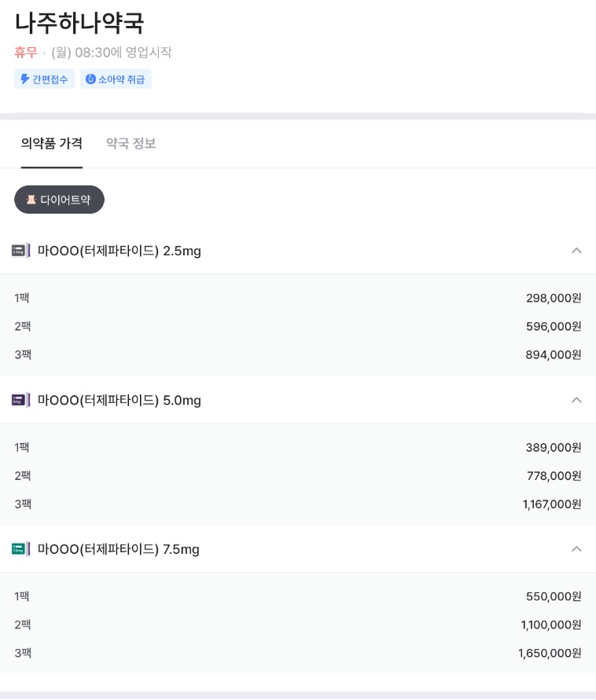Click the 1,650,000원 price
Viewport: 596px width, 700px height.
[550, 654]
